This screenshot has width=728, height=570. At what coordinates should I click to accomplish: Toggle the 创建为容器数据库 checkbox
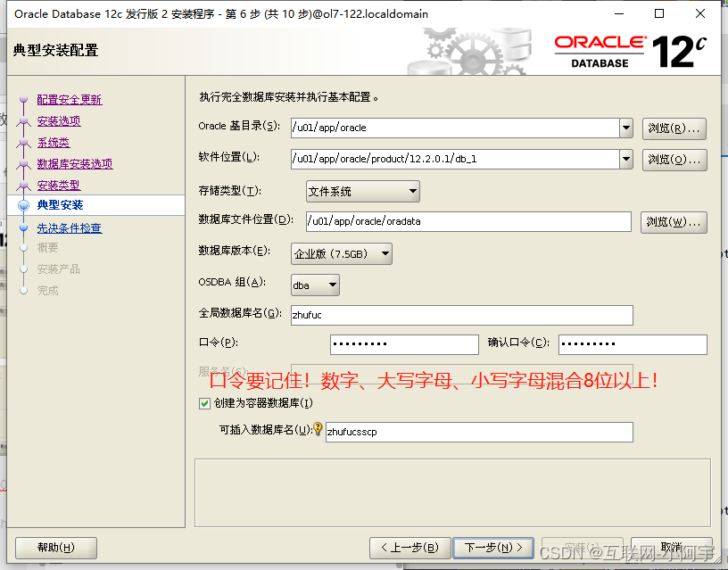(x=204, y=403)
